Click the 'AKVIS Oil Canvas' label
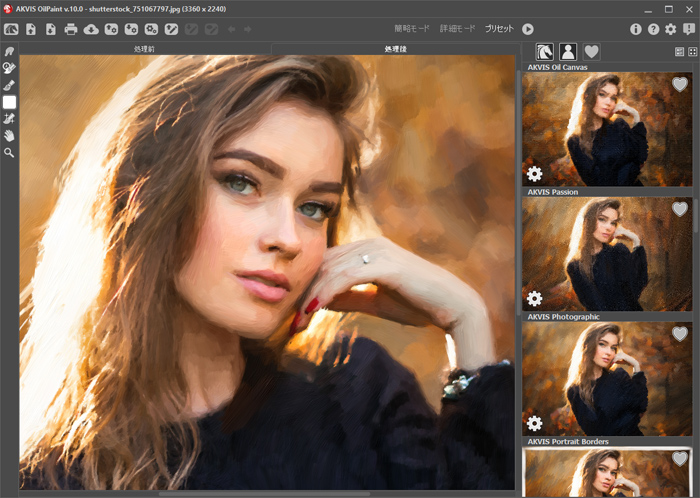Viewport: 700px width, 498px height. [x=557, y=67]
